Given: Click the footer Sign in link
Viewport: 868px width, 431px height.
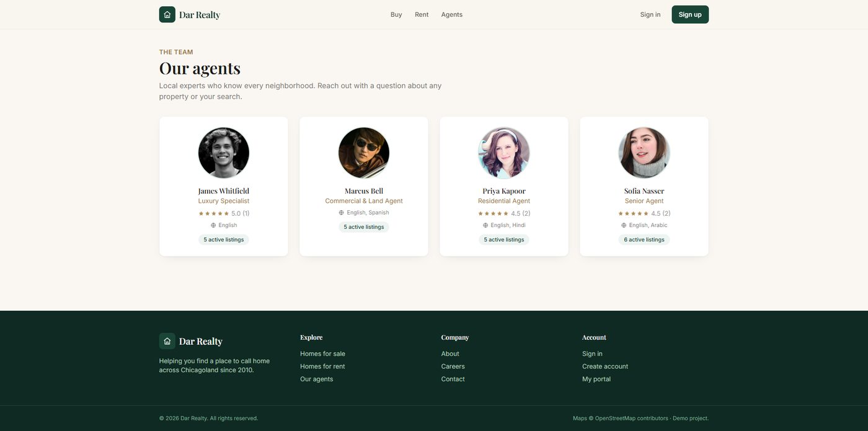Looking at the screenshot, I should pos(592,353).
